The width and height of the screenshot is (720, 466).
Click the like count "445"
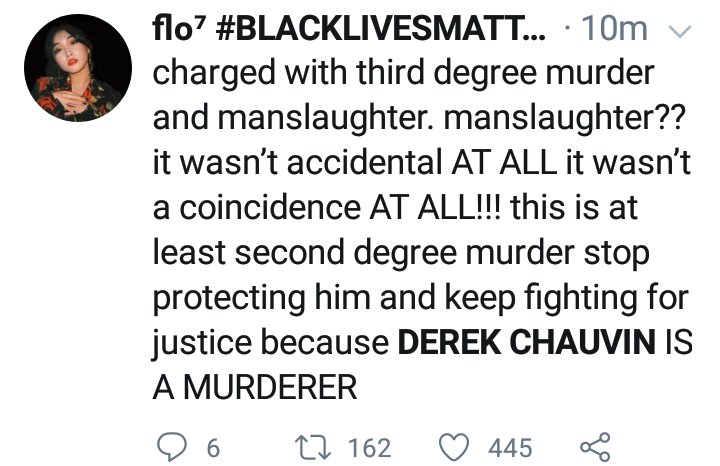[510, 447]
